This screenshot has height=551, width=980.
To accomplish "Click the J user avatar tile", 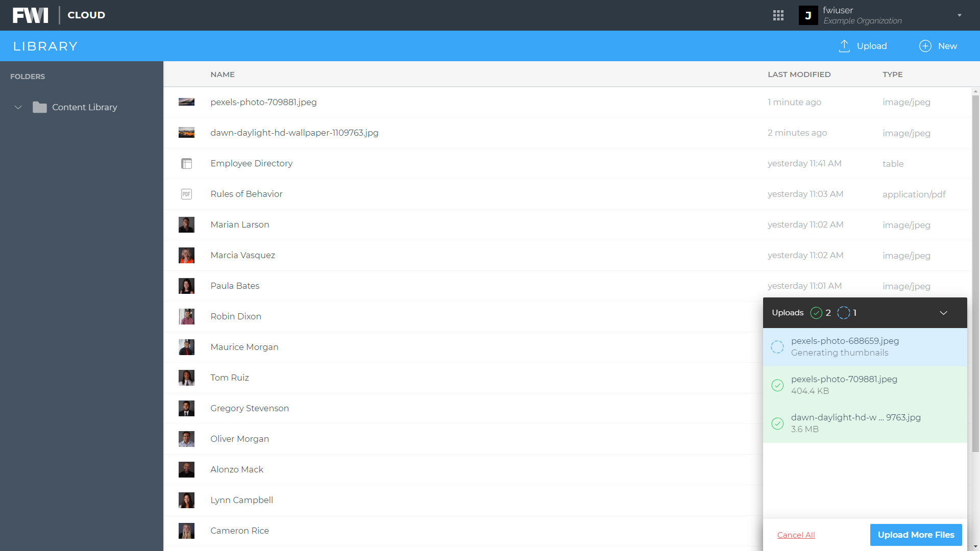I will (x=808, y=15).
